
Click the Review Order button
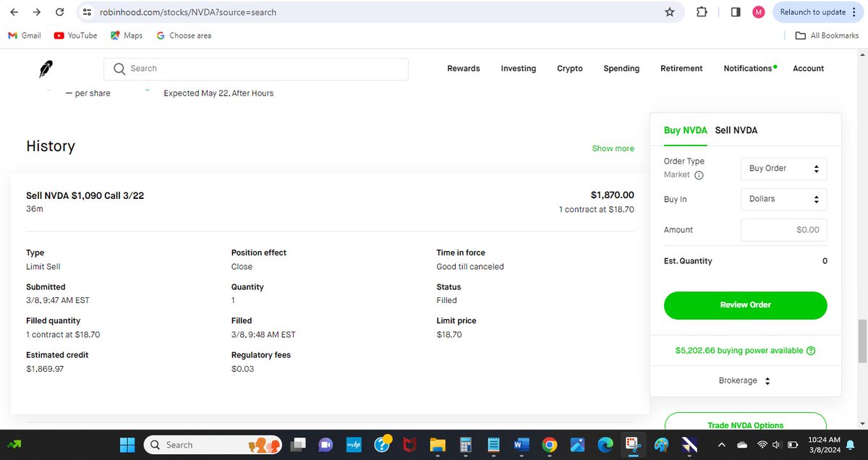pos(745,305)
